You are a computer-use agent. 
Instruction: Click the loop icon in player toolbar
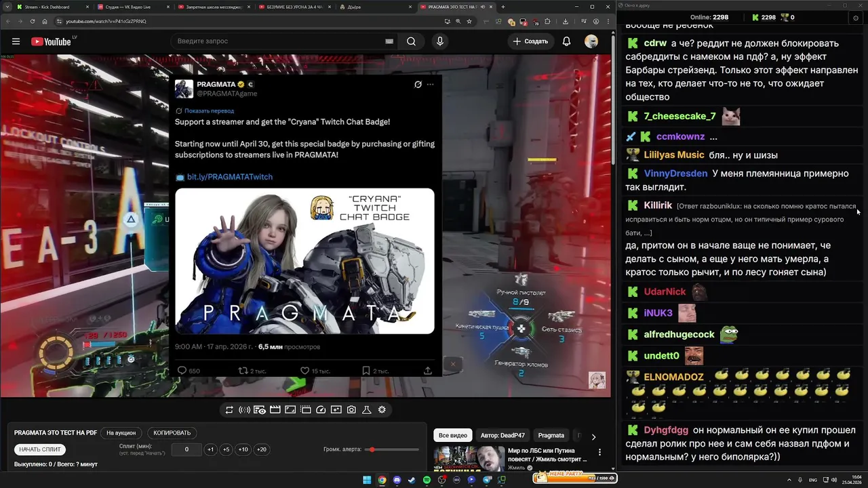(229, 409)
